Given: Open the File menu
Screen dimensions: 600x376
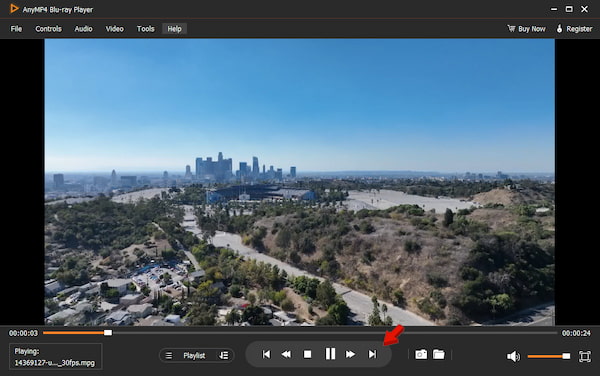Looking at the screenshot, I should (x=16, y=29).
